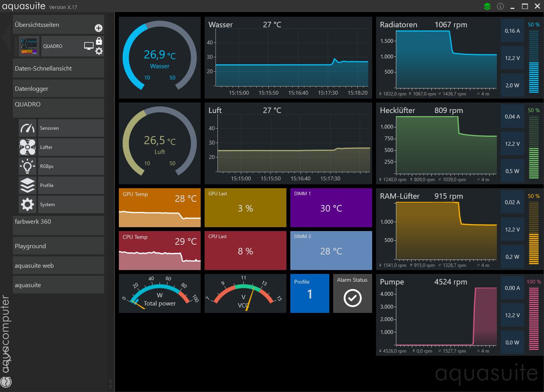Open the green layers profile icon in title bar
This screenshot has width=544, height=392.
click(x=487, y=6)
